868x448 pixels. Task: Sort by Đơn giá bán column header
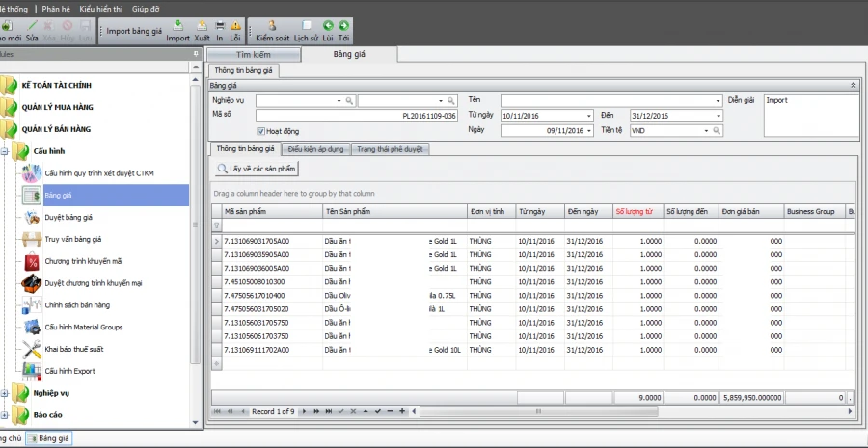751,212
